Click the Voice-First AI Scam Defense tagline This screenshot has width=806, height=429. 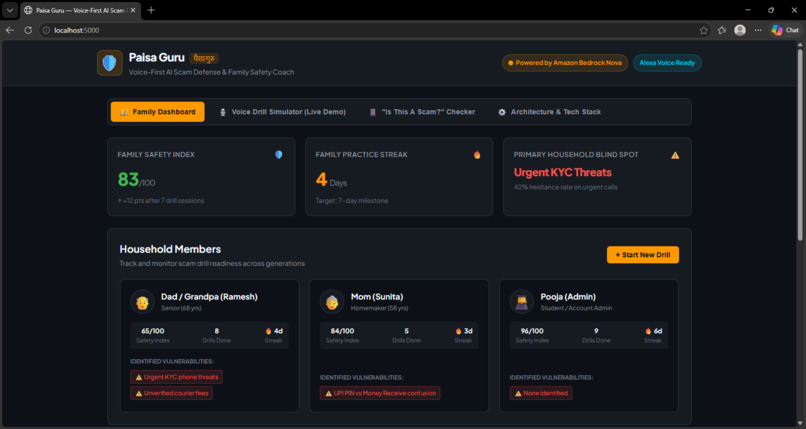tap(211, 72)
